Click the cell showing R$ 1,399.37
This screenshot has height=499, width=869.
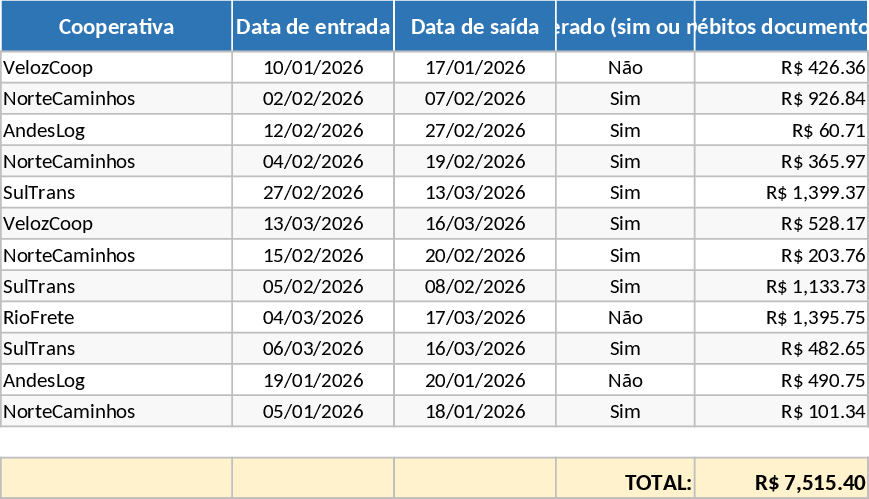pyautogui.click(x=781, y=193)
